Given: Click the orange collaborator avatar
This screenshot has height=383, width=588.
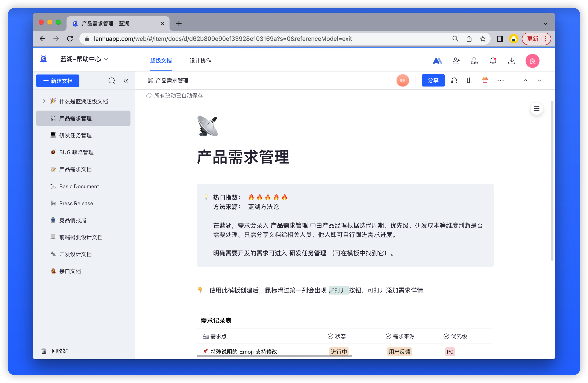Looking at the screenshot, I should [402, 80].
